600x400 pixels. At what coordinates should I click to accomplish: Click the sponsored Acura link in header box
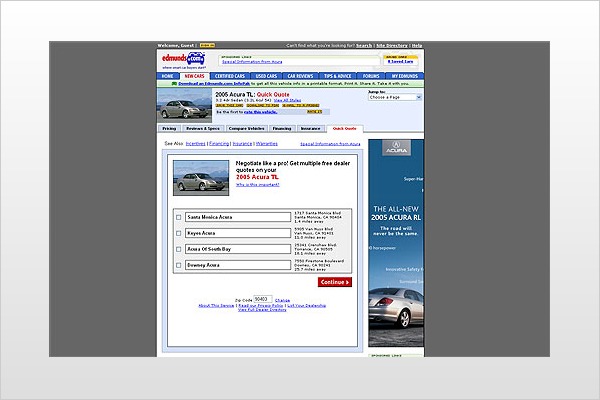pos(252,62)
